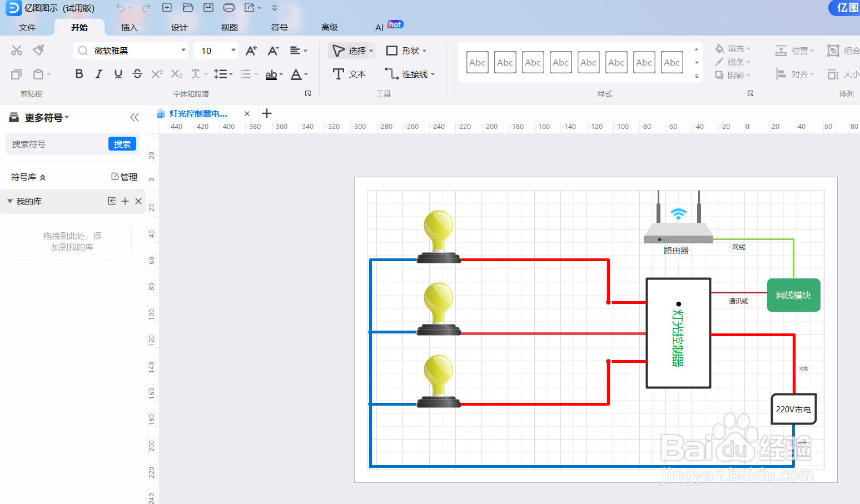Apply the last Abc style preset
Viewport: 860px width, 504px height.
pyautogui.click(x=672, y=62)
